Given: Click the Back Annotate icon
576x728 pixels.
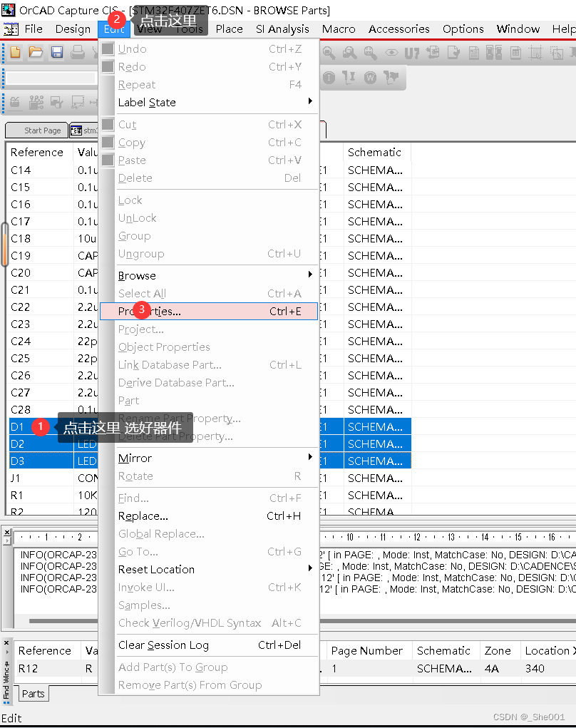Looking at the screenshot, I should tap(433, 53).
